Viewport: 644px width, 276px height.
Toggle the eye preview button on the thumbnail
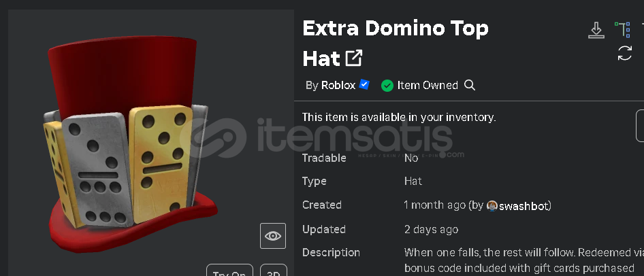point(273,236)
